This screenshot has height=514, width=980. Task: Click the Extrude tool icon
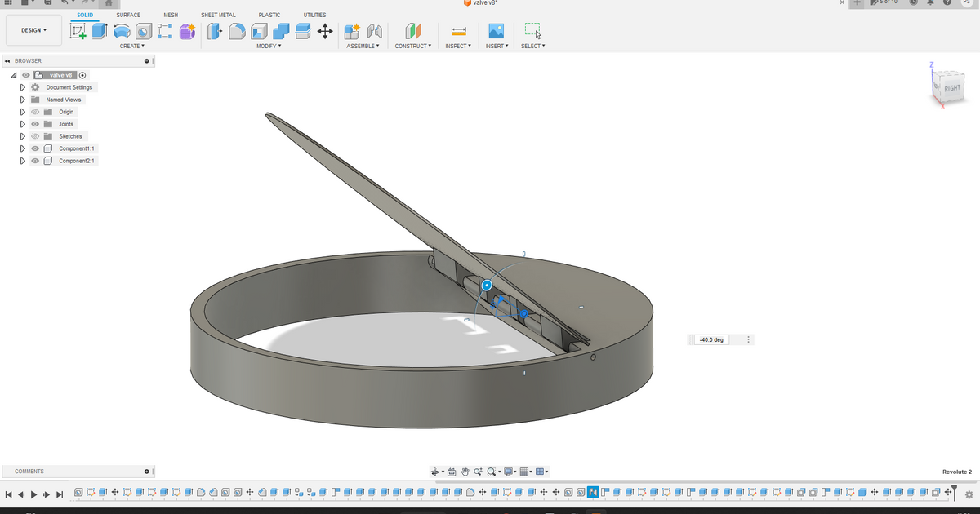(x=100, y=31)
